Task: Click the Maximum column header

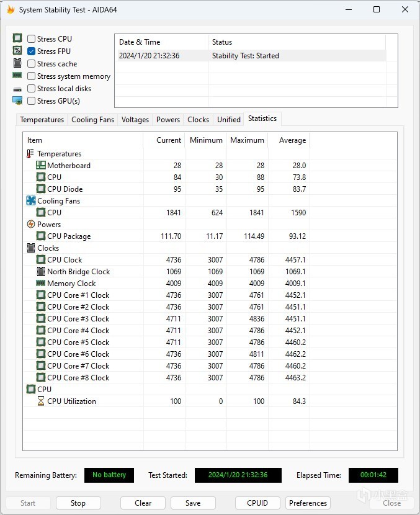Action: [x=247, y=140]
